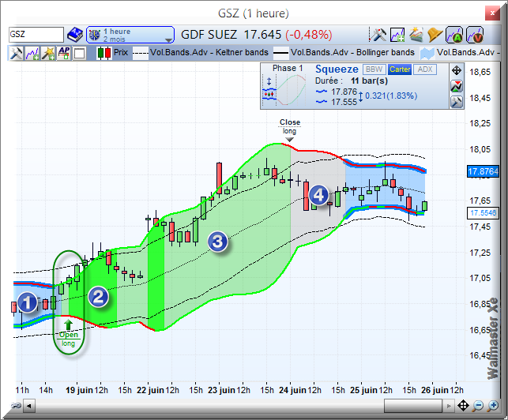Click the horizontal scrollbar thumb at the bottom
Image resolution: width=508 pixels, height=420 pixels.
coord(412,406)
